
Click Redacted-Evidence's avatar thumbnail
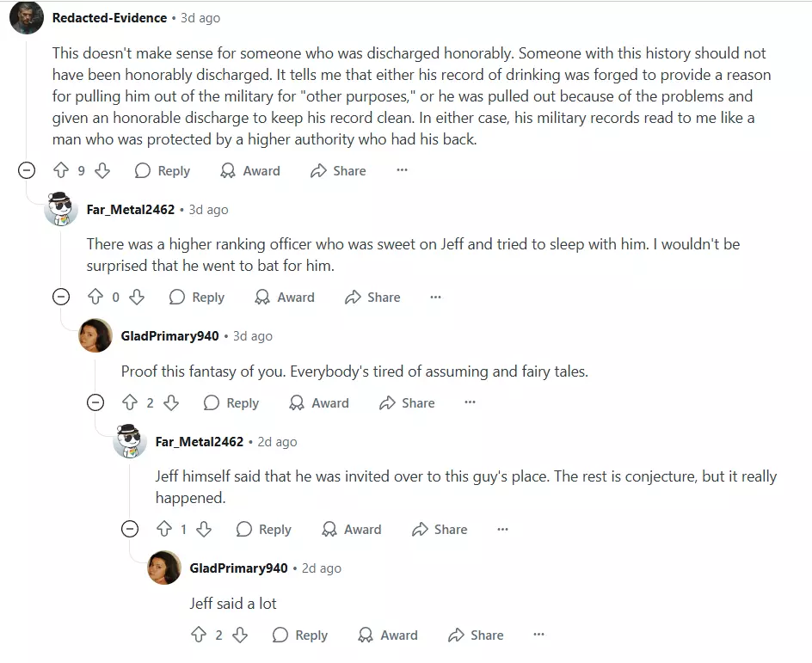click(27, 17)
